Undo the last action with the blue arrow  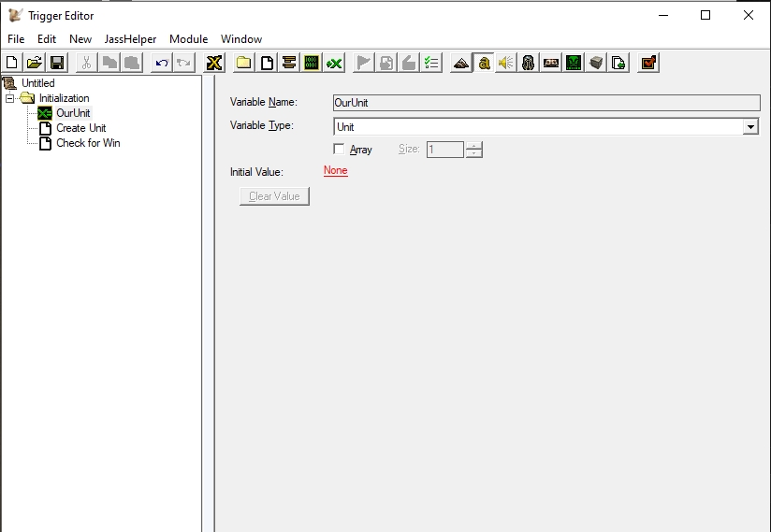(x=161, y=63)
